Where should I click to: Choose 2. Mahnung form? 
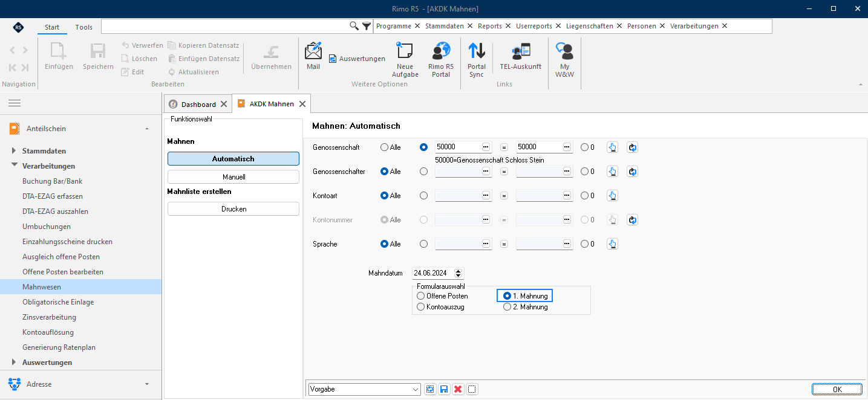tap(526, 307)
